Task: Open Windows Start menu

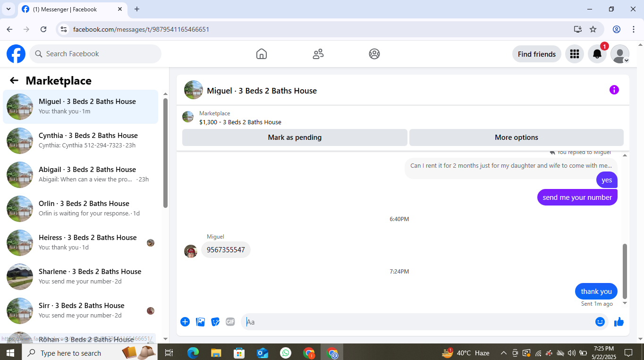Action: (10, 353)
